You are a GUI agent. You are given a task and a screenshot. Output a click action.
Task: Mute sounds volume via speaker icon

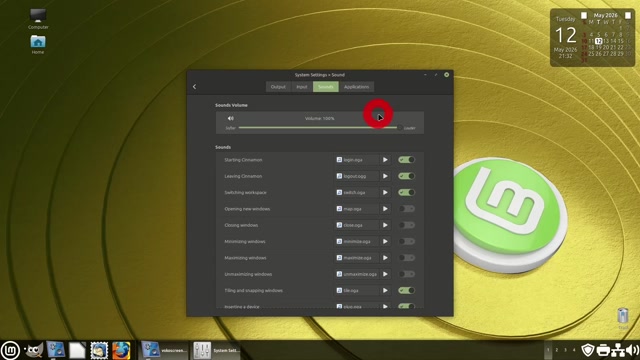pyautogui.click(x=231, y=118)
